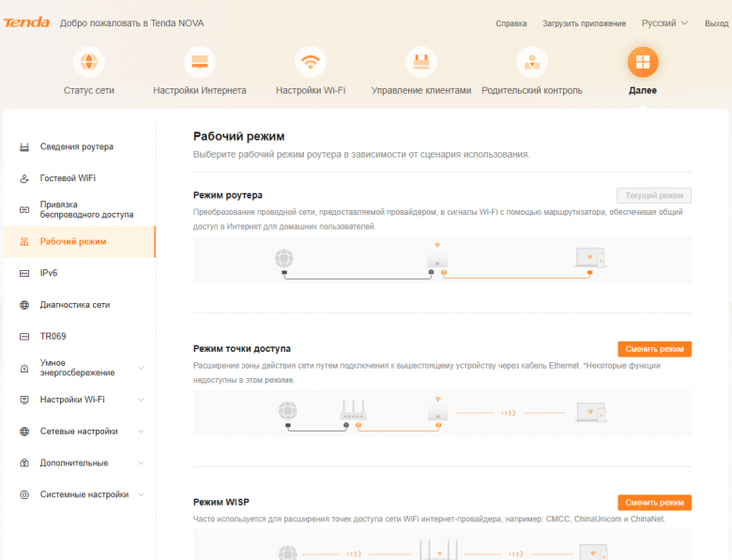
Task: Select Управление клиентами tab label
Action: (x=421, y=91)
